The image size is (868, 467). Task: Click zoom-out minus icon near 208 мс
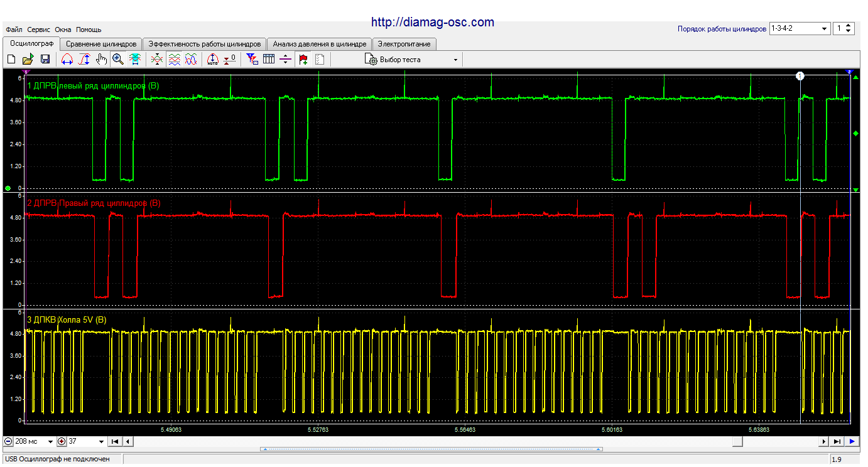pyautogui.click(x=8, y=441)
